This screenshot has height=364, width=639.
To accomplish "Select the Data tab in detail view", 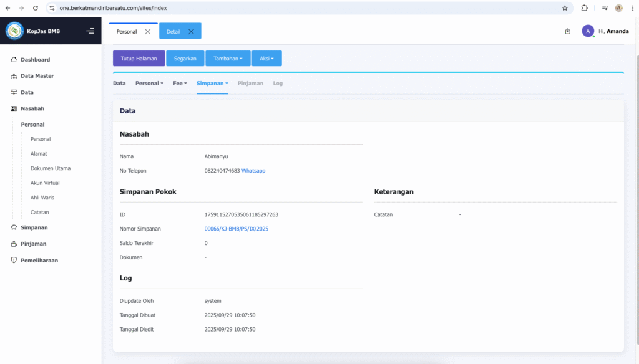I will coord(119,83).
